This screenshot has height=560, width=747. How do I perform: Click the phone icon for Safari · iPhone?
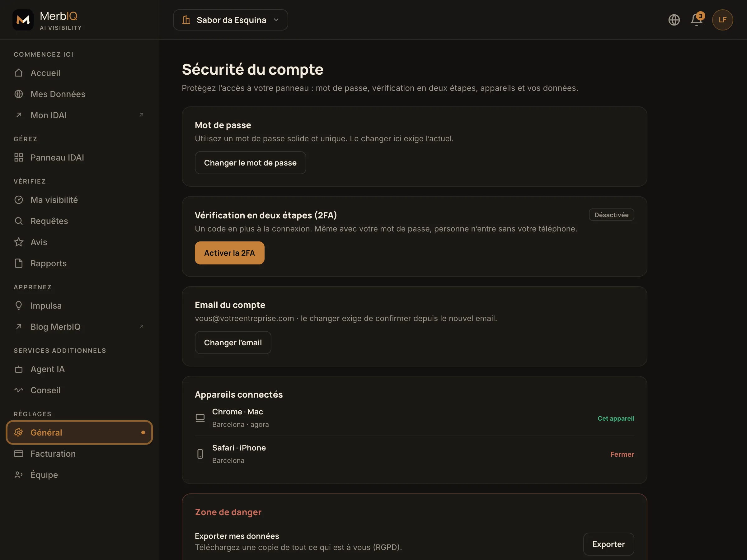200,454
